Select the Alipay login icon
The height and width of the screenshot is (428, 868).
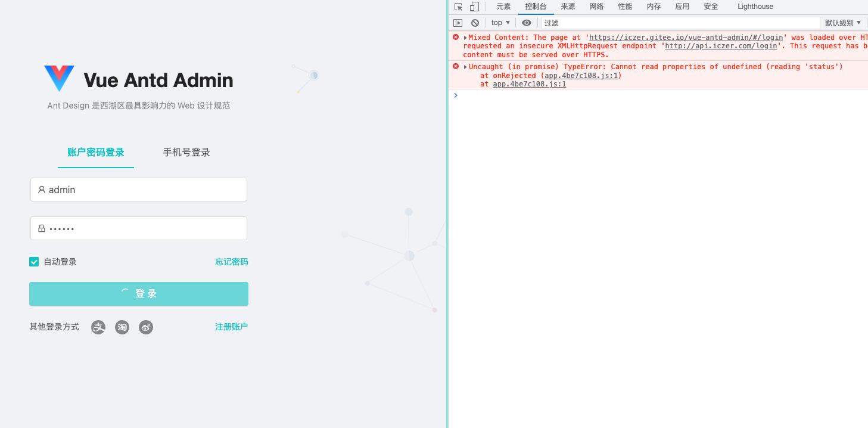(98, 327)
